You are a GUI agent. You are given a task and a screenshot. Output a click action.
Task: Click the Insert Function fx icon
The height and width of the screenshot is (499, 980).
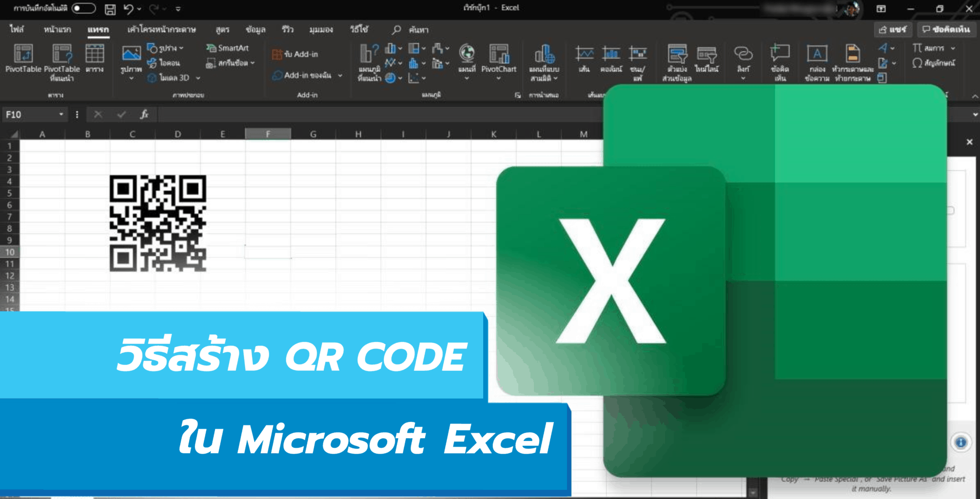coord(144,115)
